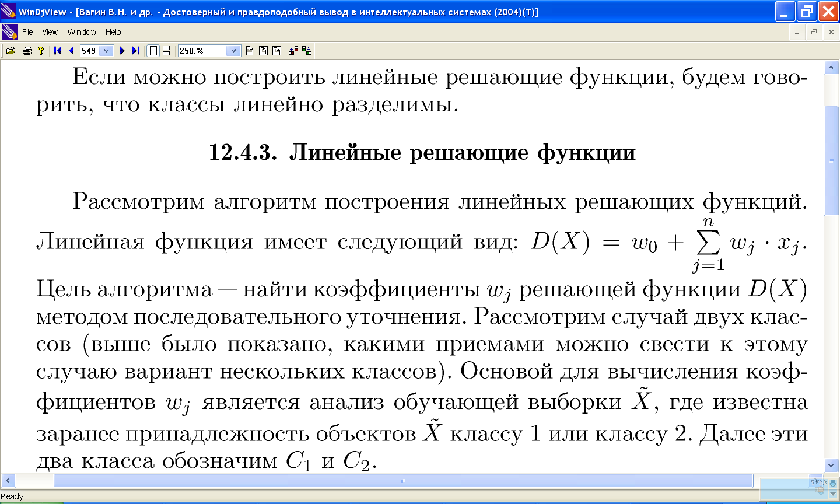Image resolution: width=840 pixels, height=504 pixels.
Task: Open the Window menu
Action: click(82, 32)
